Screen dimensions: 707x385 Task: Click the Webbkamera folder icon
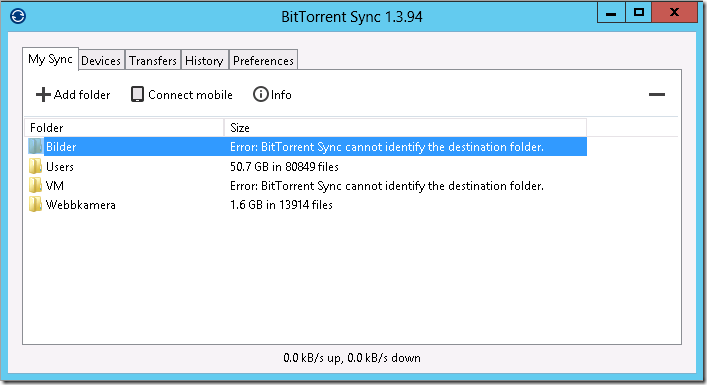point(35,204)
